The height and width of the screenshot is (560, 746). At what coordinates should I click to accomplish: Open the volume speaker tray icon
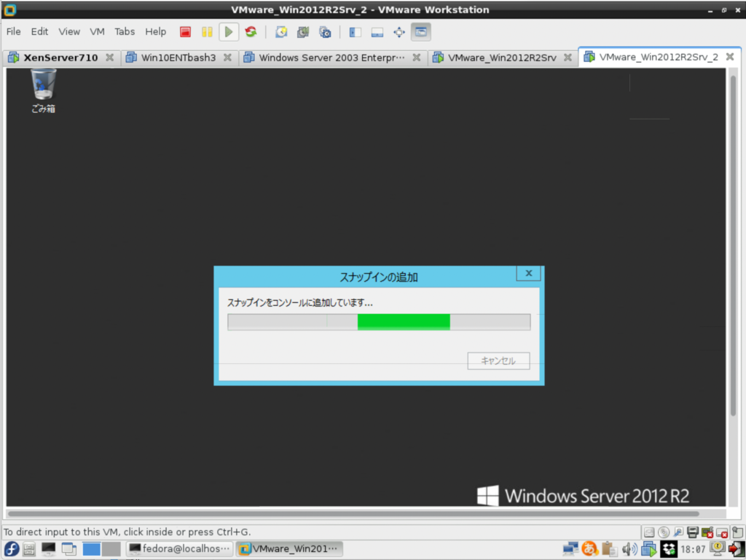tap(629, 549)
